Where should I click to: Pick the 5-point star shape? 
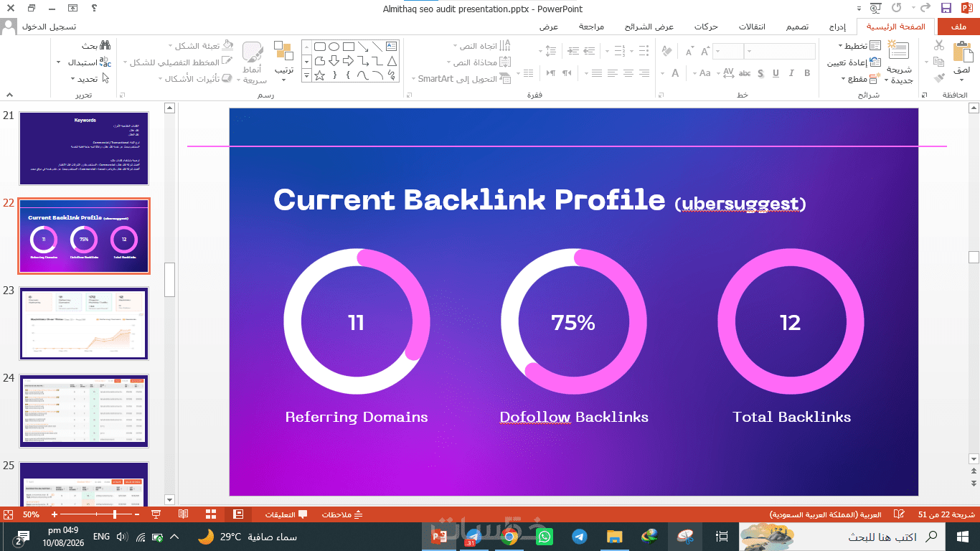[321, 75]
